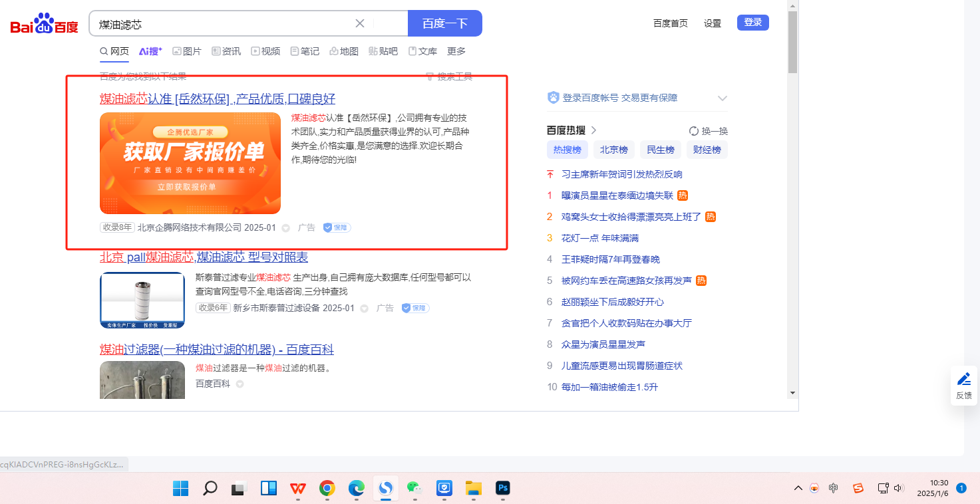Viewport: 980px width, 504px height.
Task: Open the 反馈 feedback pencil icon
Action: (963, 385)
